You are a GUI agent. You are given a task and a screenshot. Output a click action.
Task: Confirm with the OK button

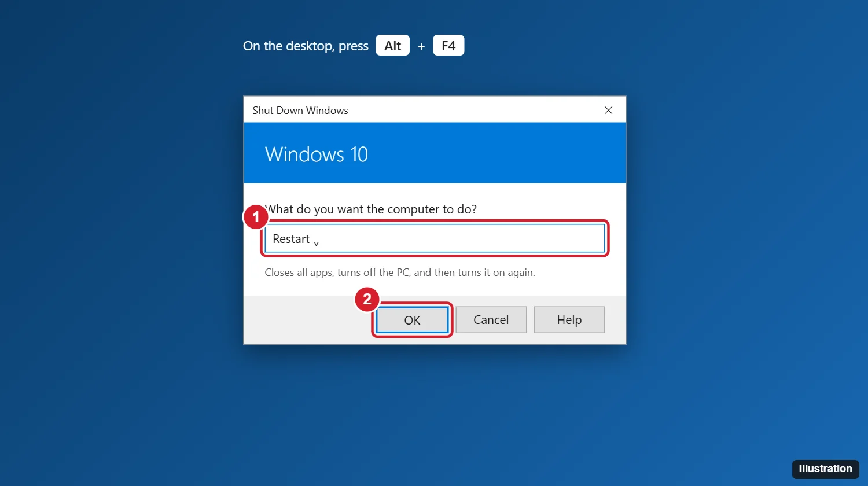click(x=412, y=320)
